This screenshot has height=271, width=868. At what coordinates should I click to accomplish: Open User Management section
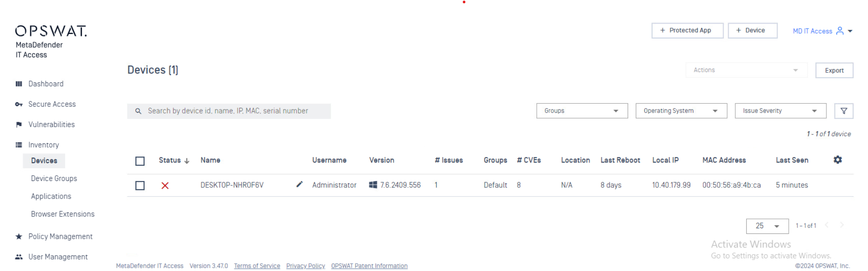coord(58,257)
